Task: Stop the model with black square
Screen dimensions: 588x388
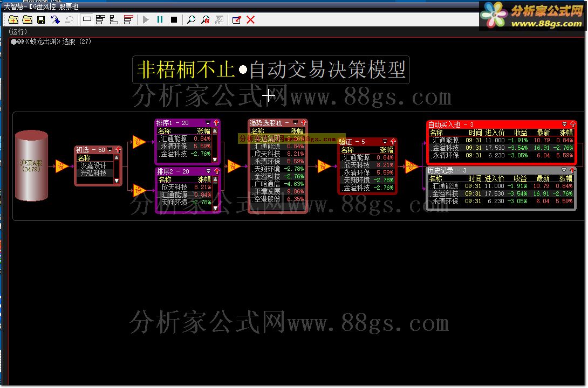Action: tap(174, 20)
